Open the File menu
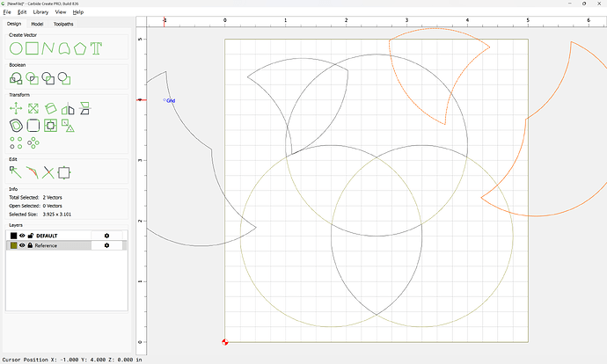This screenshot has height=364, width=607. pyautogui.click(x=7, y=12)
